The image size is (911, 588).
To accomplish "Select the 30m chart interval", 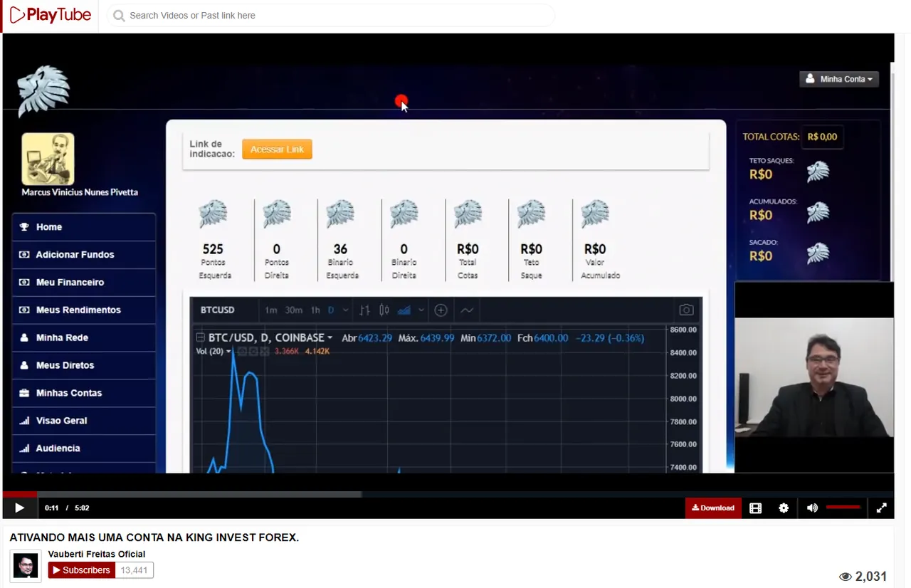I will (x=293, y=310).
